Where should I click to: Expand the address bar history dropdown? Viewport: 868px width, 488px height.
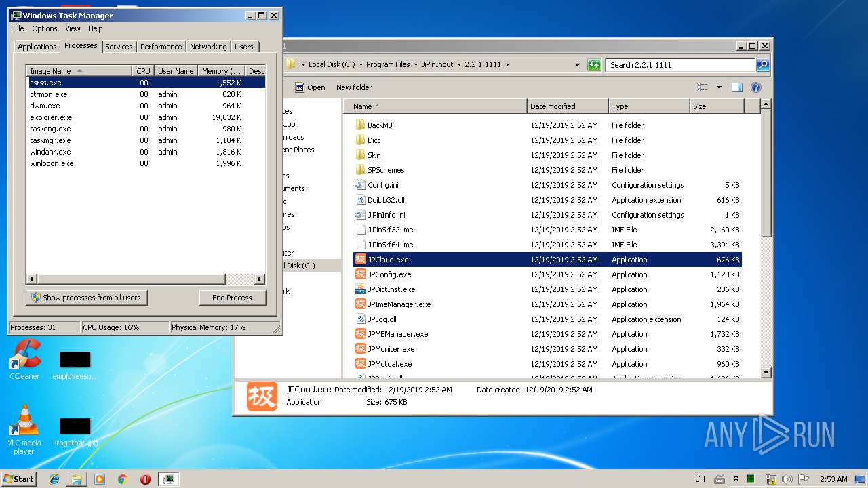[x=577, y=65]
